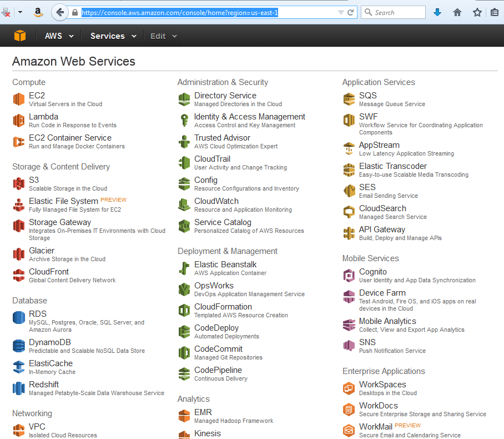
Task: Click the EC2 Container Service icon
Action: (19, 142)
